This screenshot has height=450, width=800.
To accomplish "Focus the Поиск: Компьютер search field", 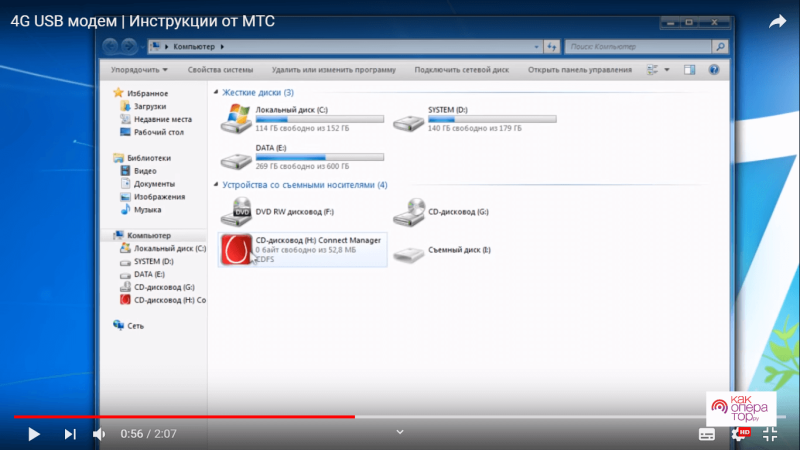I will (638, 46).
